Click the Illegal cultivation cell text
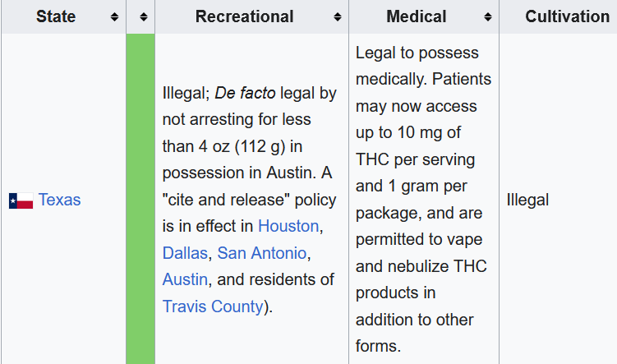Image resolution: width=617 pixels, height=364 pixels. click(x=527, y=200)
